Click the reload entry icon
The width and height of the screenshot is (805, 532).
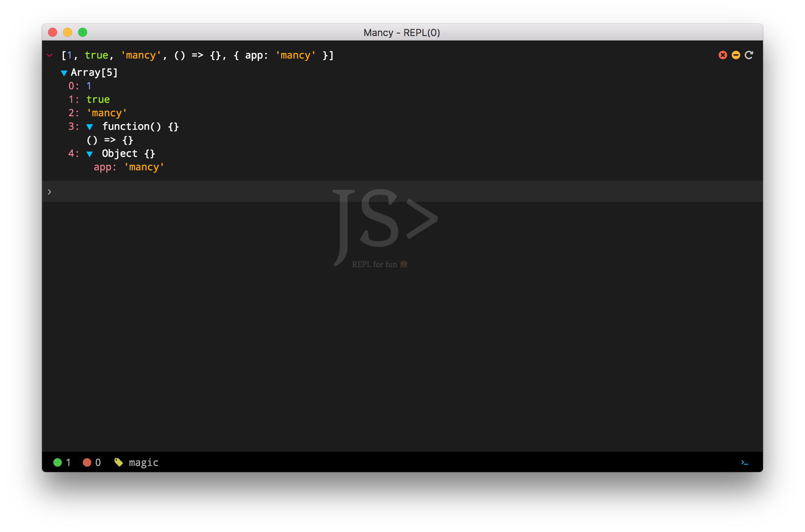[x=749, y=55]
